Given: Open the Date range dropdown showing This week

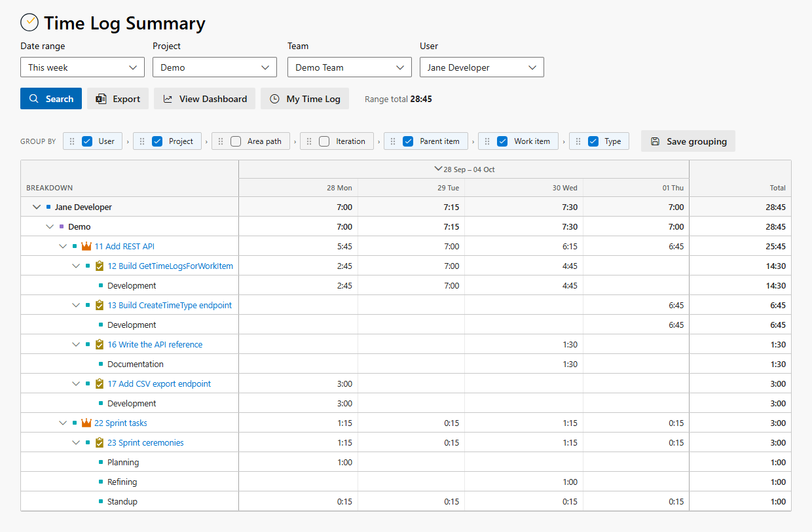Looking at the screenshot, I should (83, 67).
